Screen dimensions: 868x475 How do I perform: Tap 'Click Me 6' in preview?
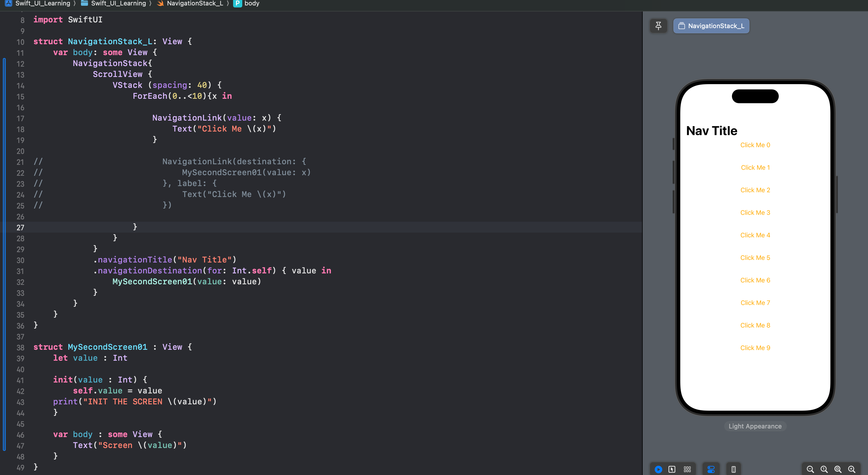pos(755,281)
